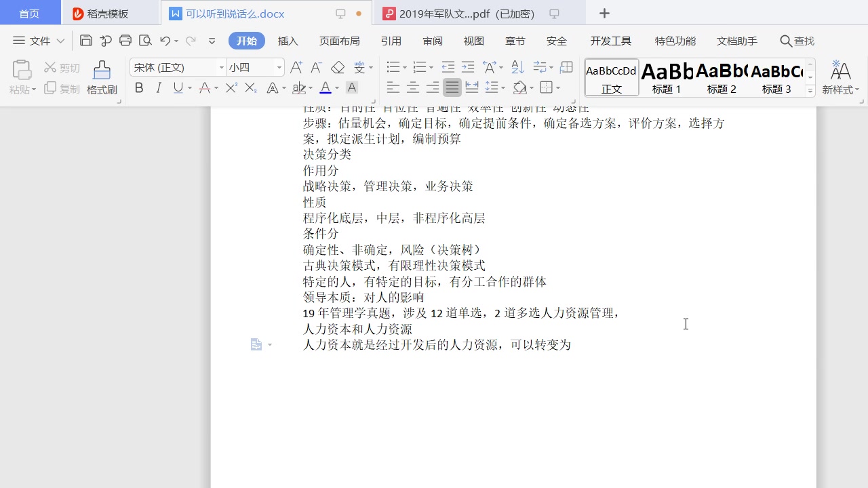Decrease font size with A- icon

pos(316,67)
